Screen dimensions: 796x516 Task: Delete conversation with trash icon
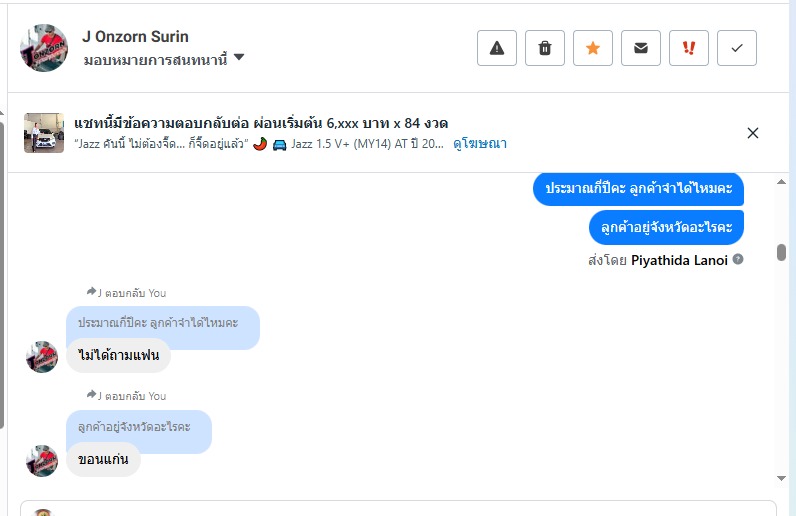coord(545,48)
